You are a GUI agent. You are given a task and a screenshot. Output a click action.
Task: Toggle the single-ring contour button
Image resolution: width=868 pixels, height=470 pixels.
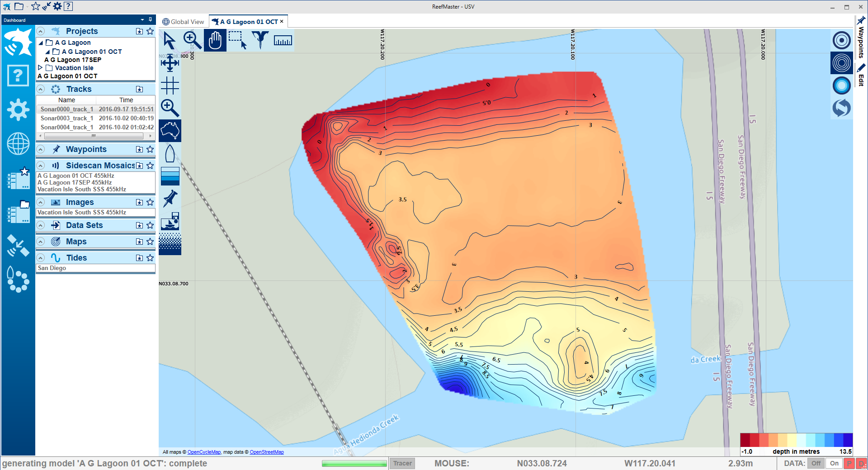841,40
